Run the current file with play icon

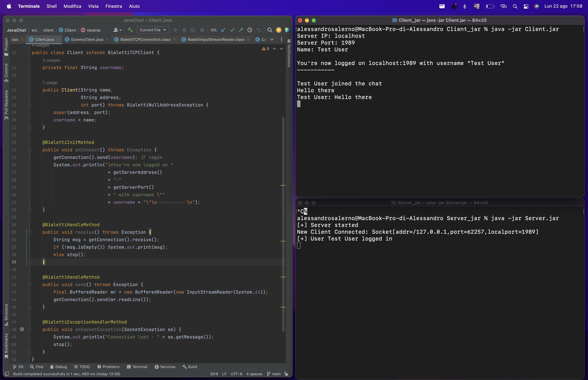176,30
